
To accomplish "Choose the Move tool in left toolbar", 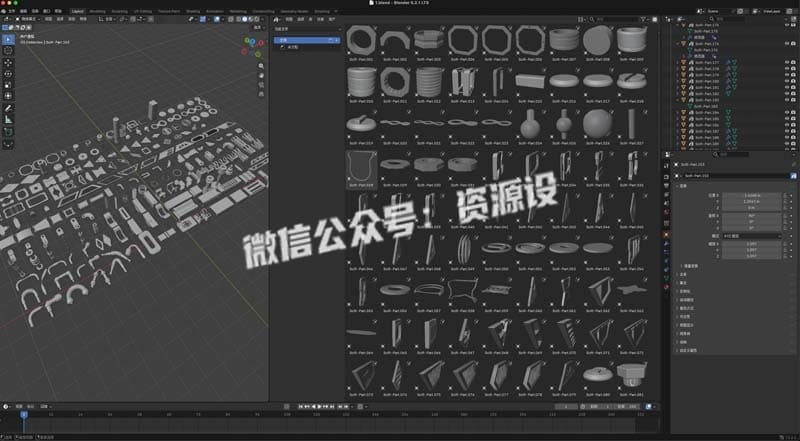I will tap(9, 63).
